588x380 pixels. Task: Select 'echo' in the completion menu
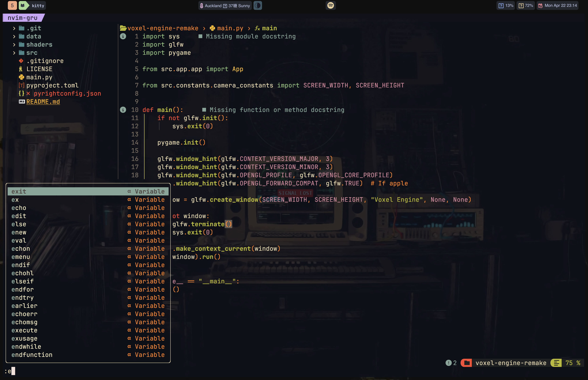pos(19,208)
